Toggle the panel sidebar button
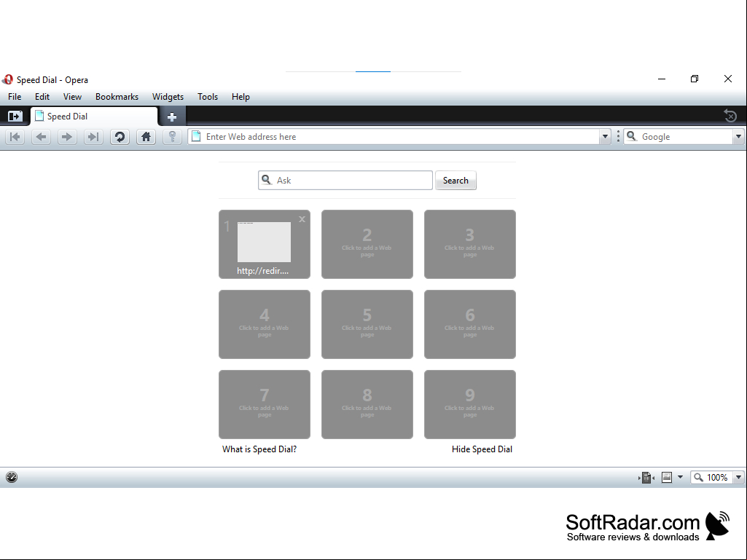This screenshot has width=747, height=560. point(15,117)
